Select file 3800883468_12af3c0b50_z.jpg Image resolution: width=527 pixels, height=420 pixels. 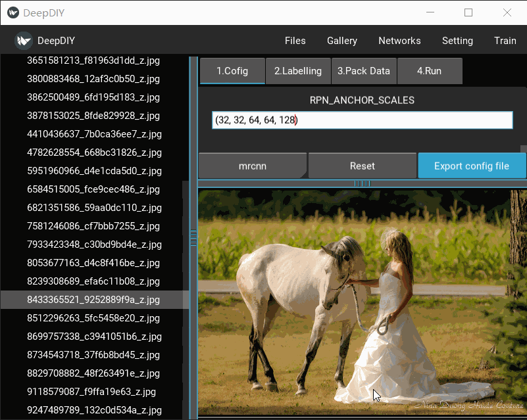coord(93,79)
